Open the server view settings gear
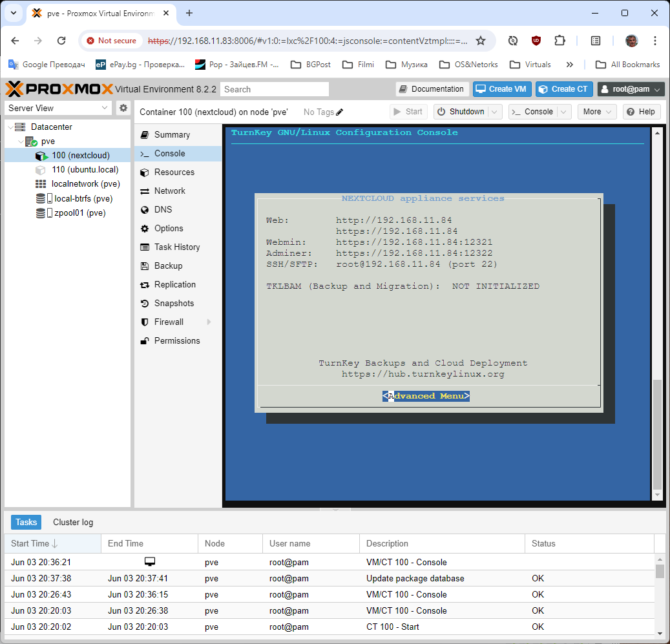 [x=123, y=108]
